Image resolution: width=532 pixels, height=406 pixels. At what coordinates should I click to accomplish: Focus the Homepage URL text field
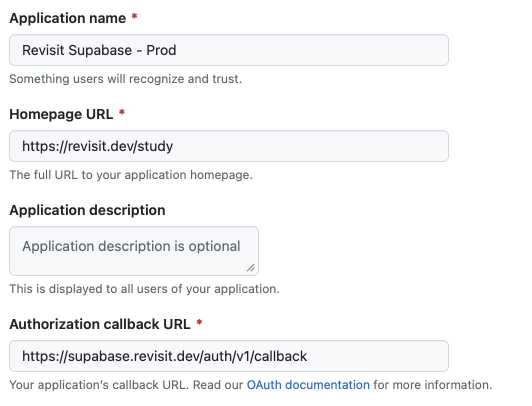228,146
